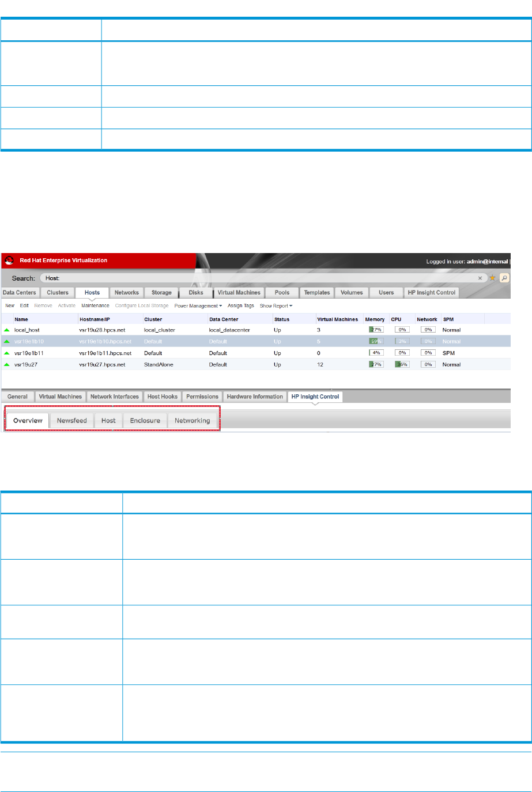
Task: Click local_host memory usage bar showing 27%
Action: coord(376,330)
